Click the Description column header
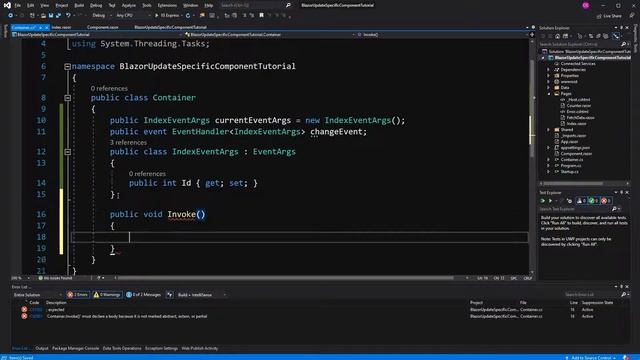This screenshot has height=360, width=640. click(56, 303)
